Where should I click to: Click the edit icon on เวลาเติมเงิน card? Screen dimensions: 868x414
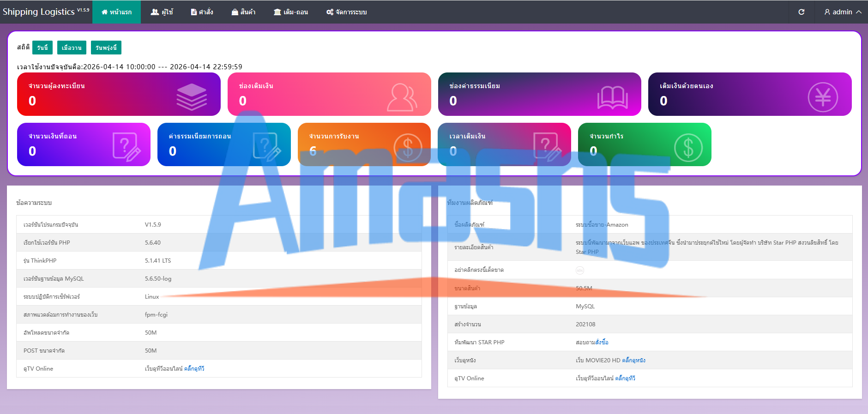[x=548, y=147]
